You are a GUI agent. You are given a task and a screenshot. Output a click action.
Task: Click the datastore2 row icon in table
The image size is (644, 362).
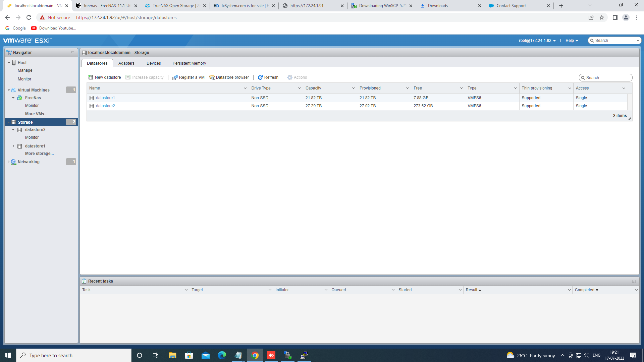click(92, 106)
